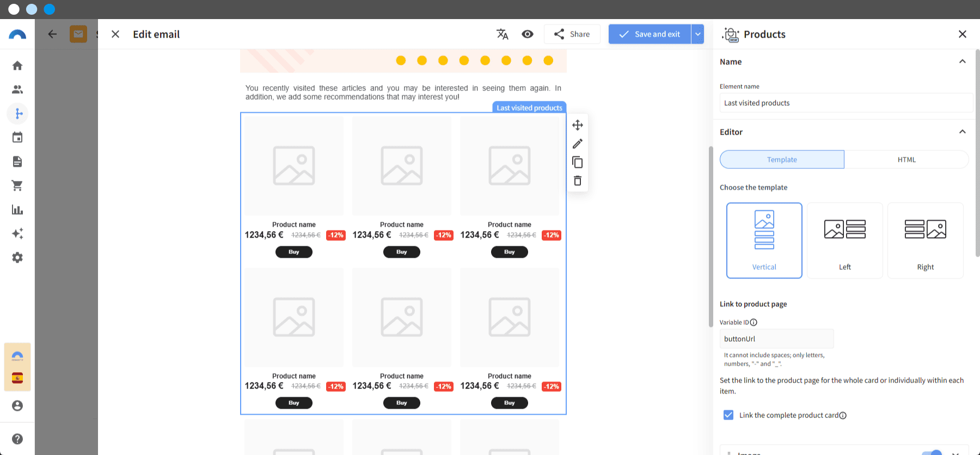Click the Element name input field

[x=846, y=103]
